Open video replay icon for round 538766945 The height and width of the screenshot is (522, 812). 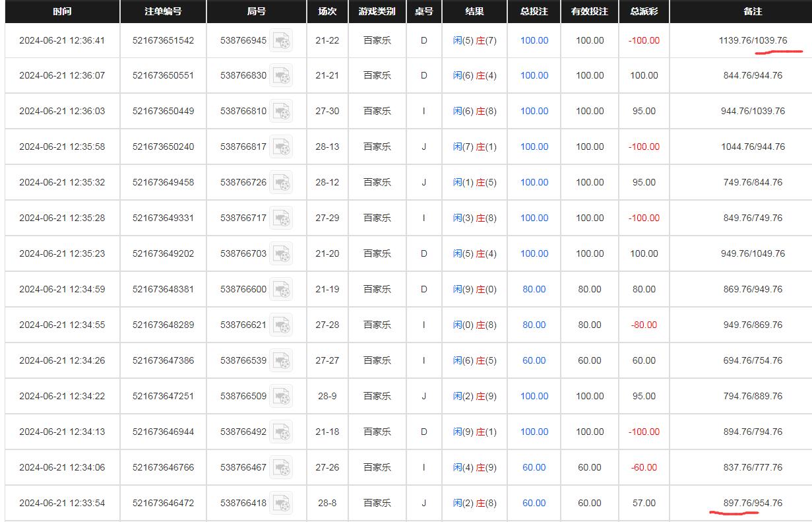[282, 41]
